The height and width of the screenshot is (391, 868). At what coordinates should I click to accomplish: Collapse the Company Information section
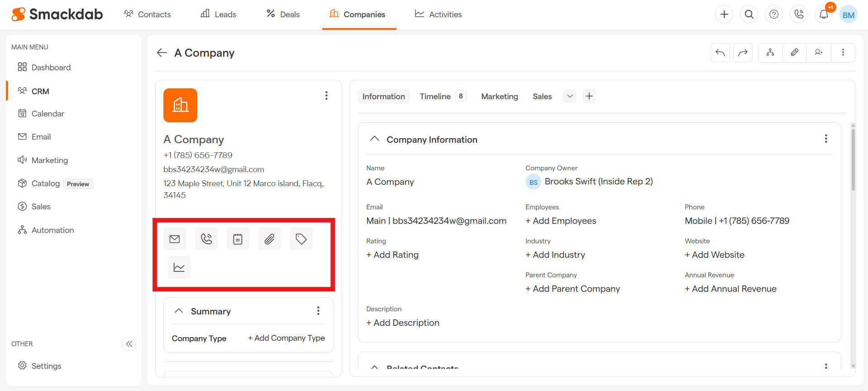(375, 139)
